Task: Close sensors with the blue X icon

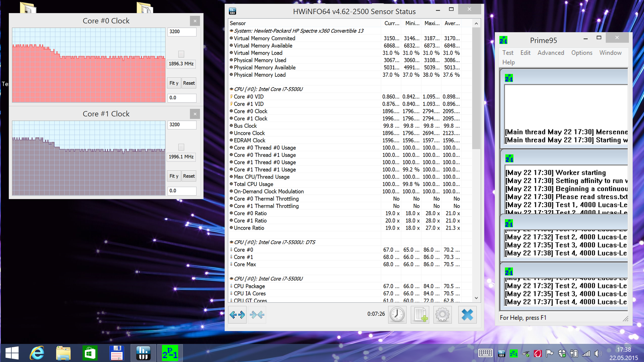Action: click(x=467, y=315)
